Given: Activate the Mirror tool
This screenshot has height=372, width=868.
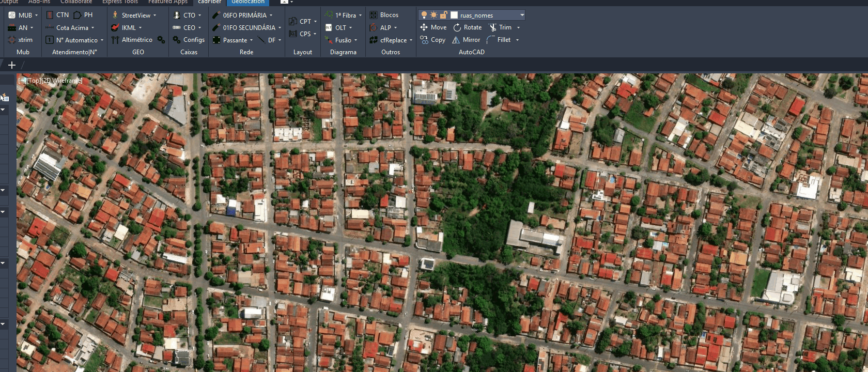Looking at the screenshot, I should tap(466, 40).
